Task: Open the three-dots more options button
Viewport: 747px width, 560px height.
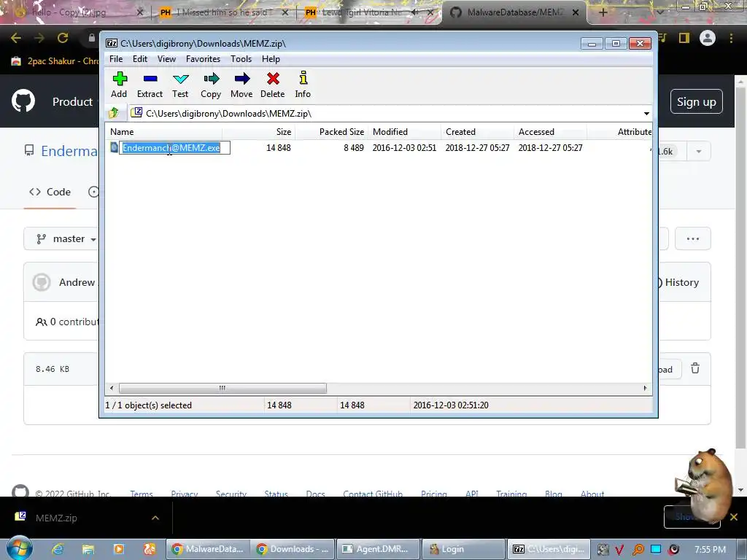Action: click(693, 238)
